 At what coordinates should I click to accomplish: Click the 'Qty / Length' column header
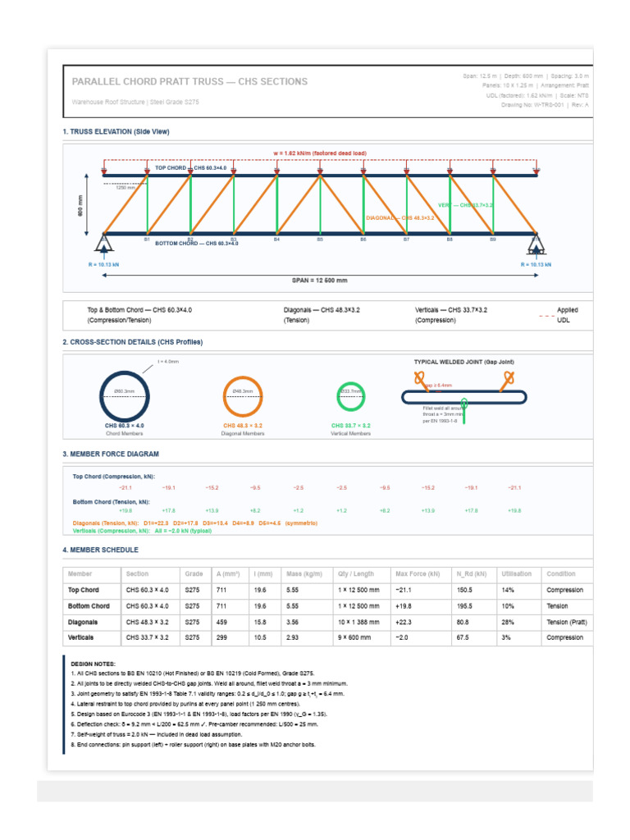point(356,573)
